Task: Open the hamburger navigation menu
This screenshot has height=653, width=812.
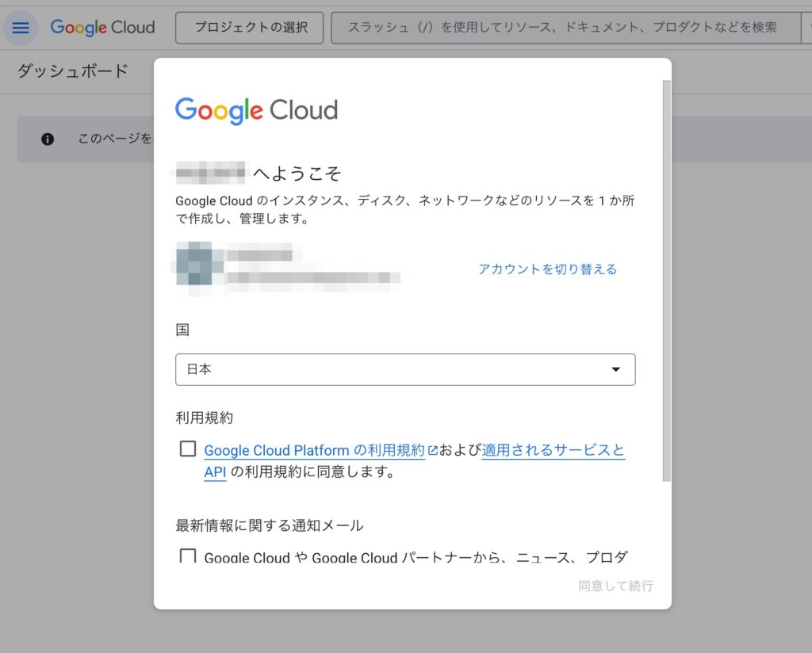Action: coord(21,28)
